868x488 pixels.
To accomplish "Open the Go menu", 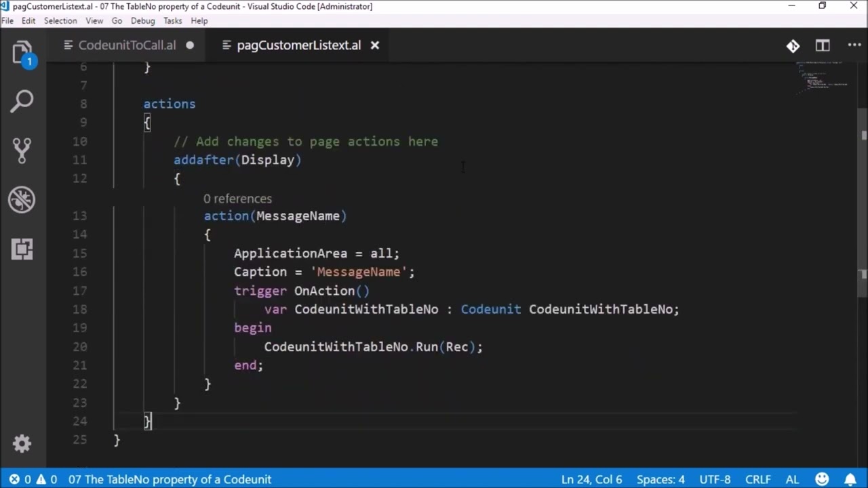I will (117, 20).
